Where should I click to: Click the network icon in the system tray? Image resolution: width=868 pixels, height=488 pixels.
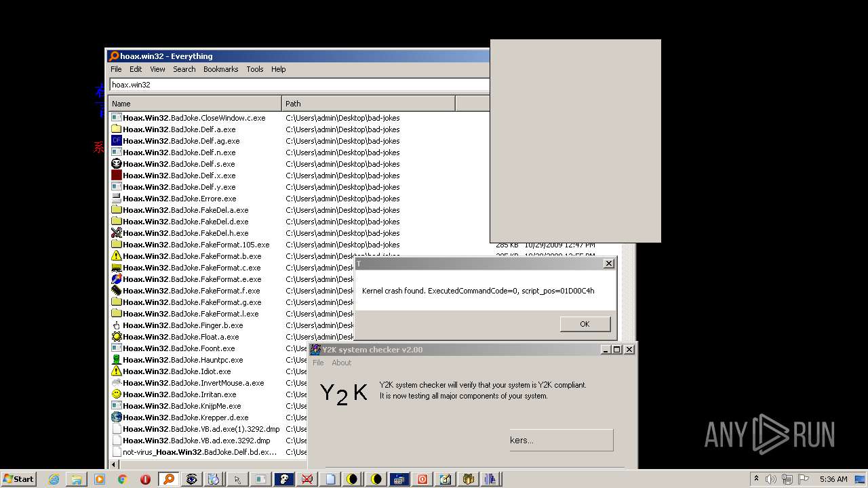click(x=788, y=479)
